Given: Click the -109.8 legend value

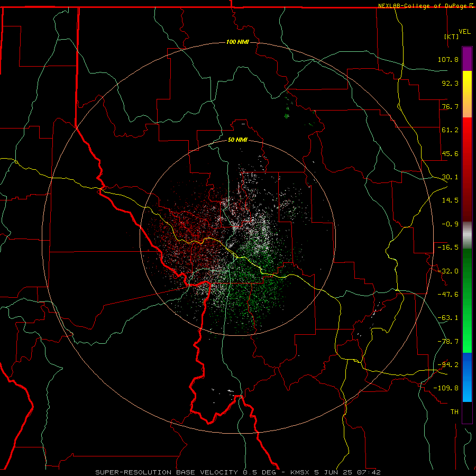Looking at the screenshot, I should pyautogui.click(x=446, y=388).
